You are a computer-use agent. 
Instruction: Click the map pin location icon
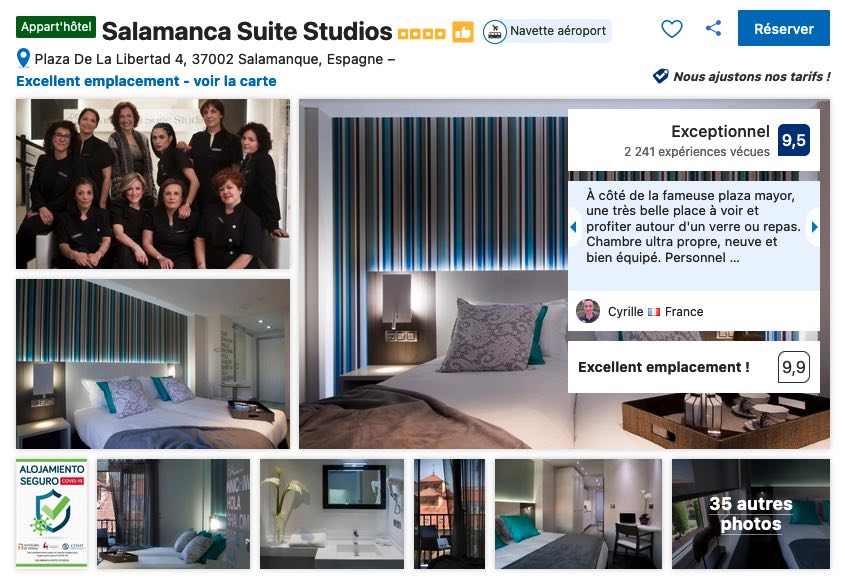23,58
